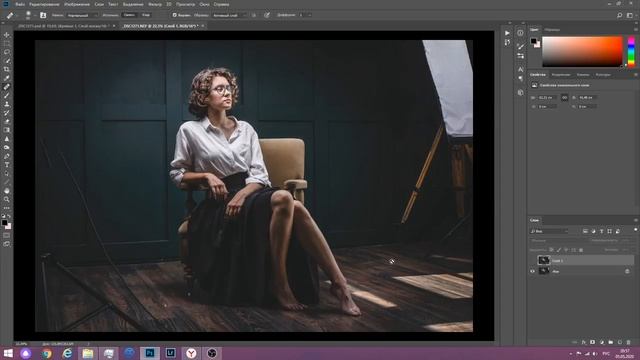The height and width of the screenshot is (360, 640).
Task: Toggle link between width and height
Action: click(564, 98)
